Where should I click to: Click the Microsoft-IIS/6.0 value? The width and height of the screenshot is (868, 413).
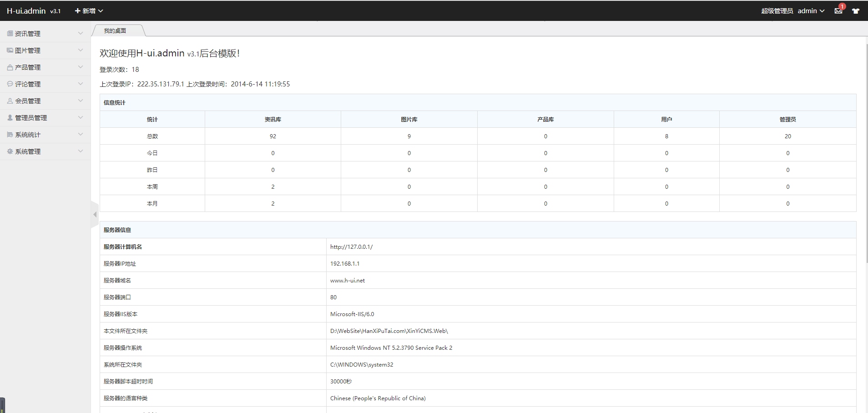coord(352,314)
